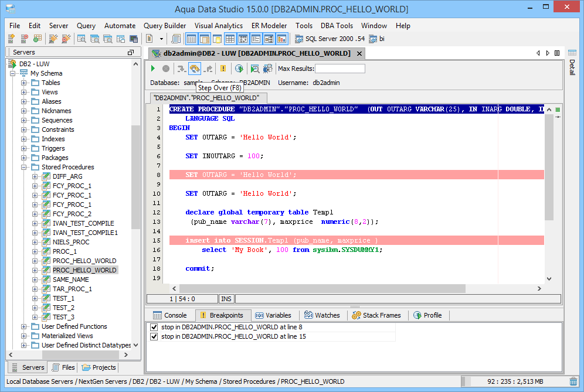Expand the DIFF_ARG procedure node
This screenshot has width=584, height=392.
(35, 176)
